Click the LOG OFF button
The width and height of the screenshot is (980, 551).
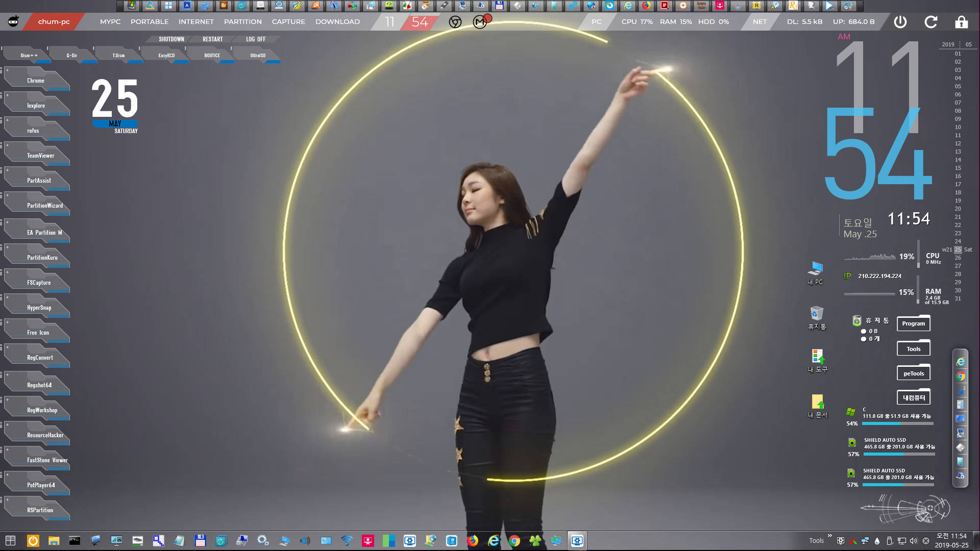click(x=256, y=39)
